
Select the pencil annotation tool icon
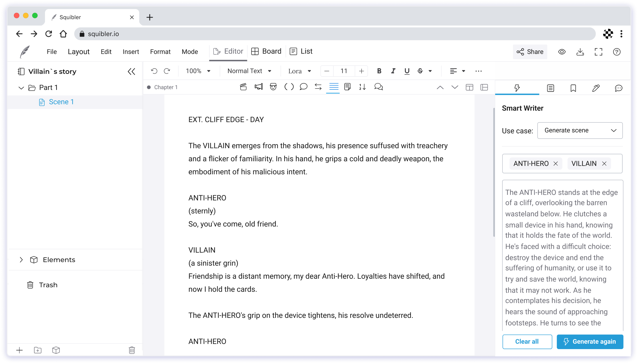pyautogui.click(x=596, y=88)
